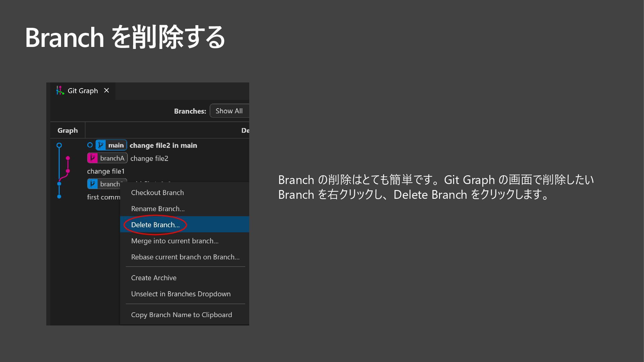Click Copy Branch Name to Clipboard
The height and width of the screenshot is (362, 644).
(x=181, y=315)
